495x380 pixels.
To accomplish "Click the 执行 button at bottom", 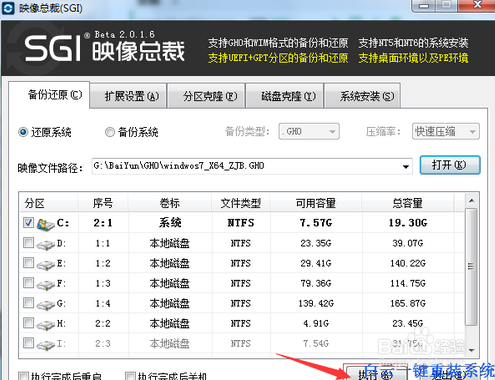I will [x=376, y=373].
